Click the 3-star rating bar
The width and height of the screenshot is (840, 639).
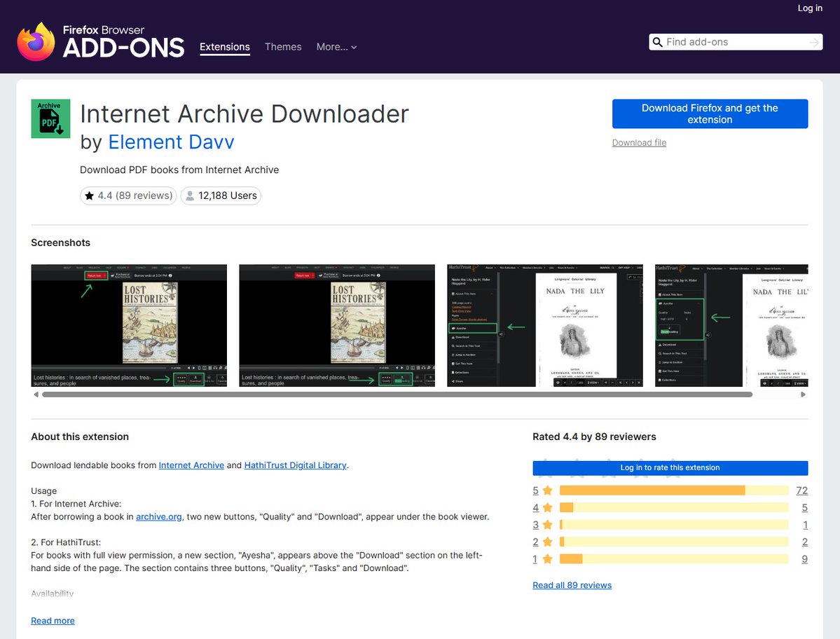(674, 525)
